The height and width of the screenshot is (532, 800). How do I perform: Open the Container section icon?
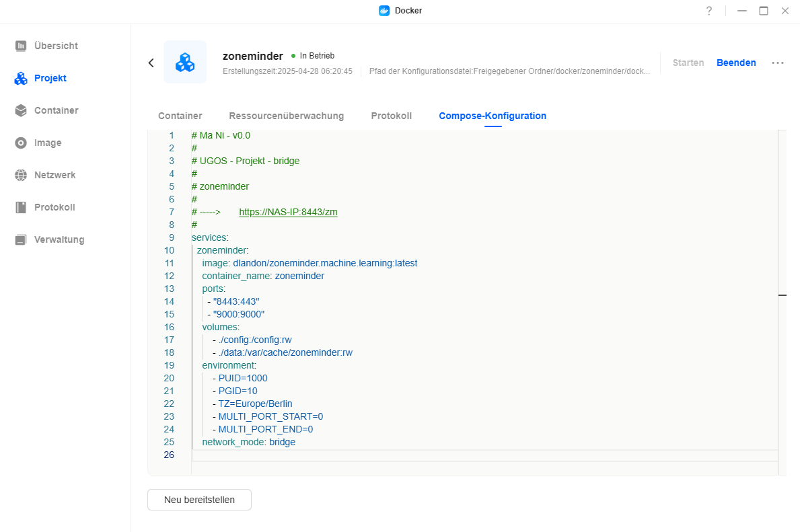tap(21, 110)
